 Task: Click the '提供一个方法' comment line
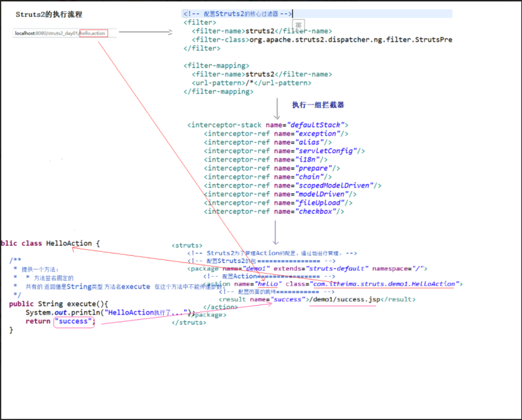point(40,270)
